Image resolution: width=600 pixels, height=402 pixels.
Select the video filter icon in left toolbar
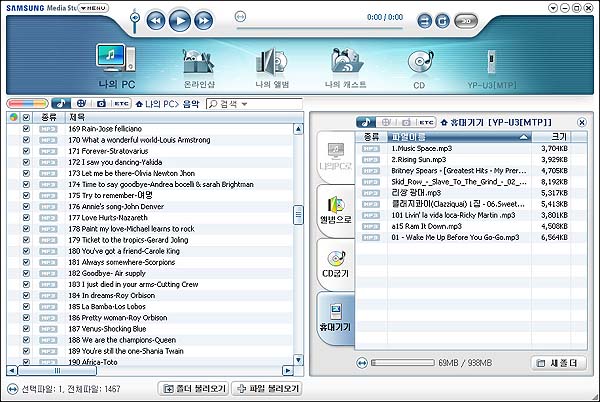[x=81, y=103]
